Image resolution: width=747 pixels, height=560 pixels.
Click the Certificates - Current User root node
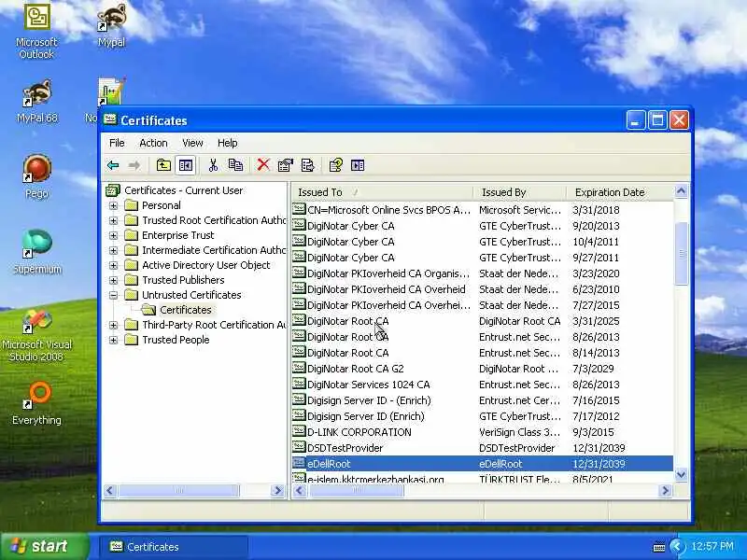click(x=183, y=190)
